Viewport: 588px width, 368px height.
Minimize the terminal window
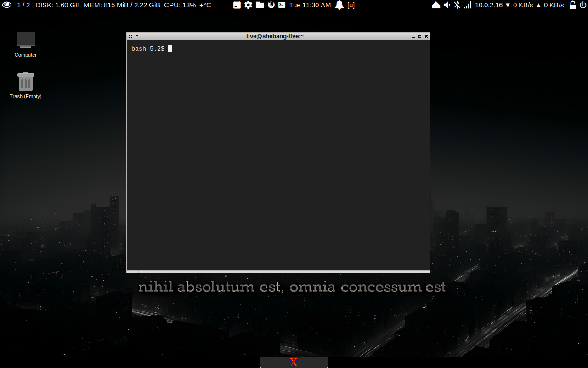413,36
